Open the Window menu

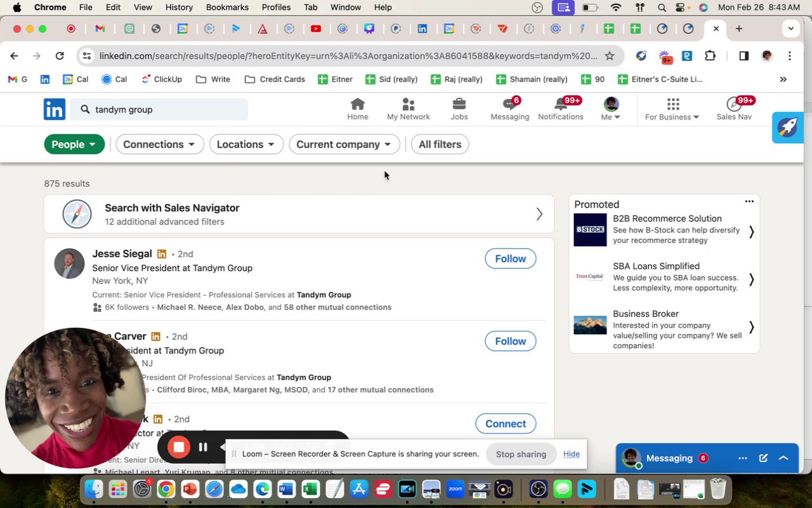[346, 8]
